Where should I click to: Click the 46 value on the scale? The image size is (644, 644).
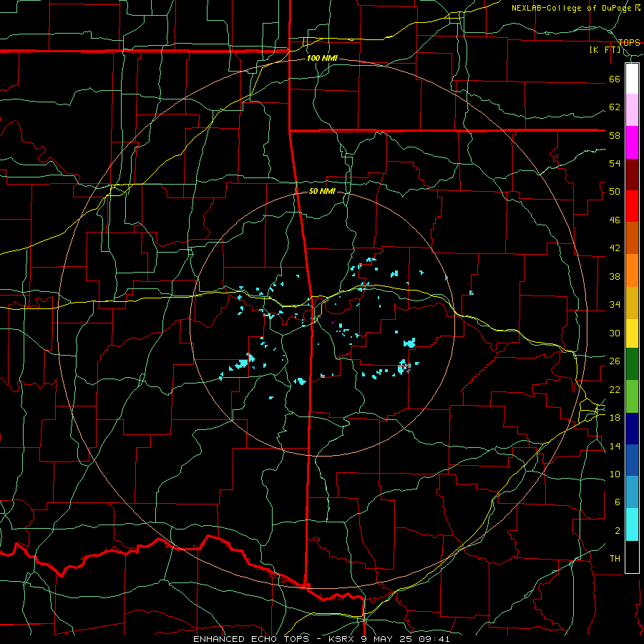615,220
